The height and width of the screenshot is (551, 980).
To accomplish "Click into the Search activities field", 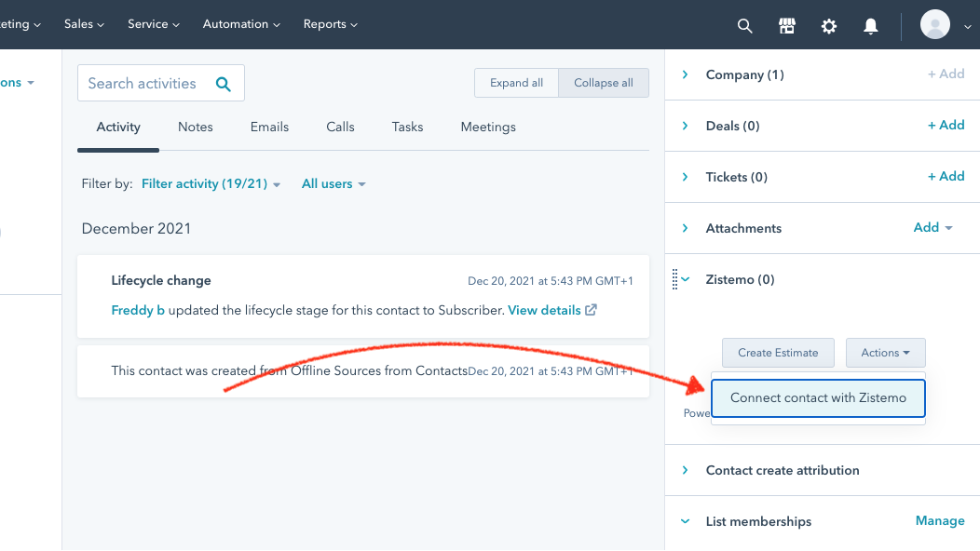I will point(144,84).
